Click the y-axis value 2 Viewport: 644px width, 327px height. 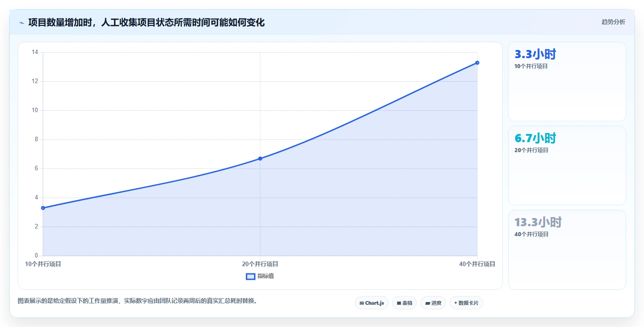[36, 227]
